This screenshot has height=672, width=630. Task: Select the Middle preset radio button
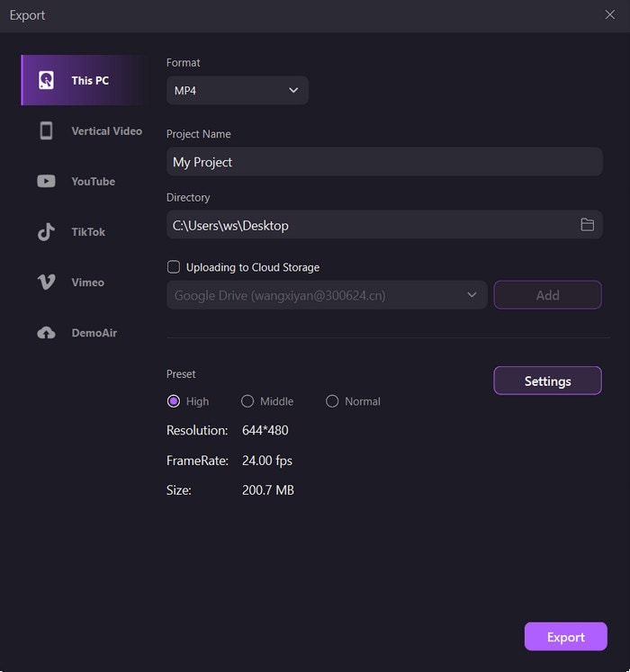click(x=247, y=401)
